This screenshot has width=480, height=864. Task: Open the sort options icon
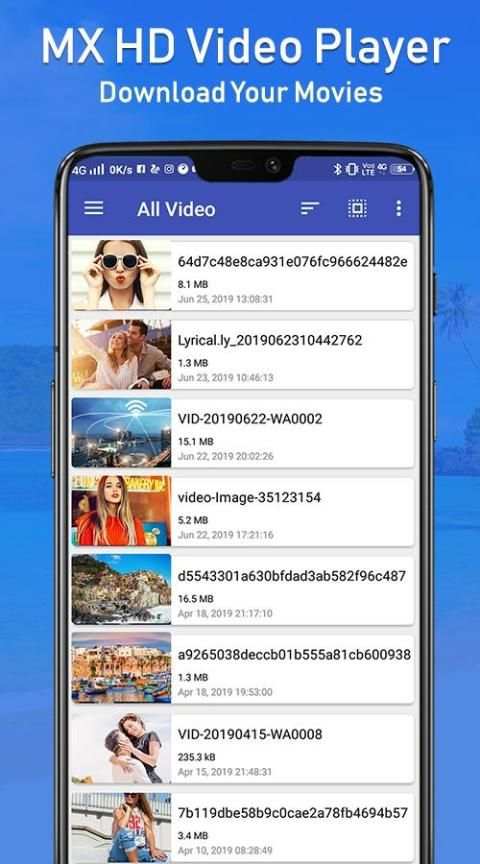[310, 208]
